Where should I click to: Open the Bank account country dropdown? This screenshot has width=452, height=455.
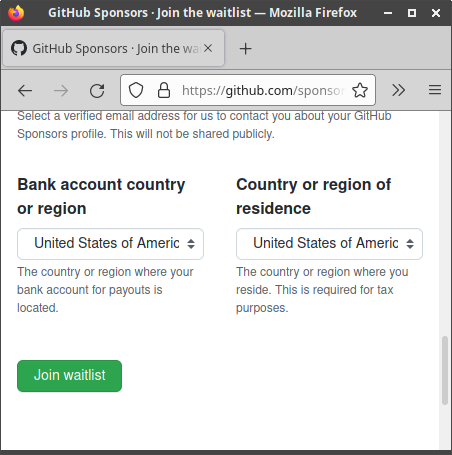click(110, 244)
